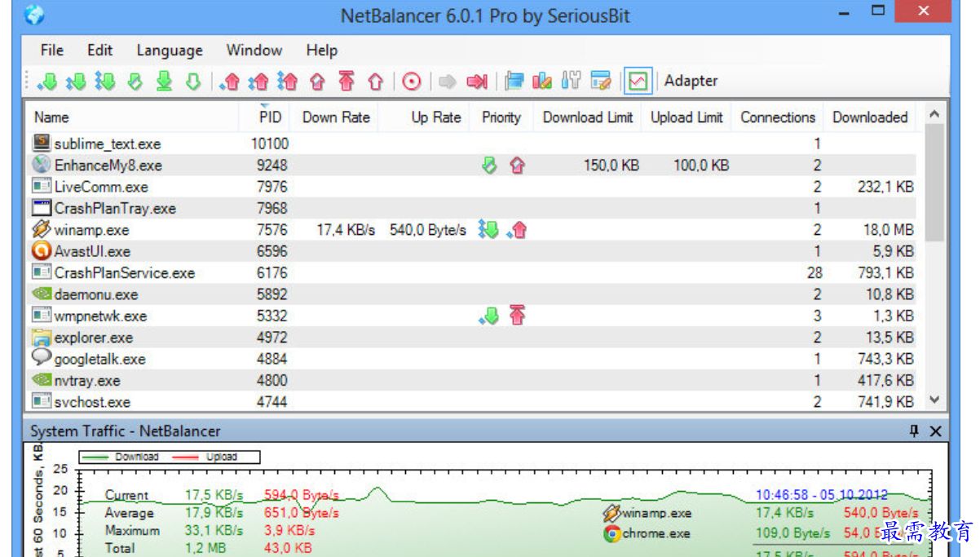Click the Download Limit column header
The image size is (980, 557).
click(x=587, y=117)
